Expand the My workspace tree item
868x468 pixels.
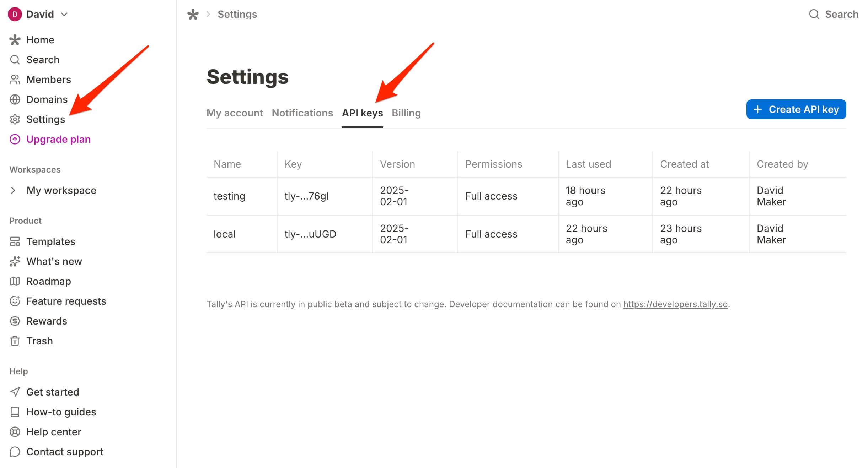(x=13, y=190)
